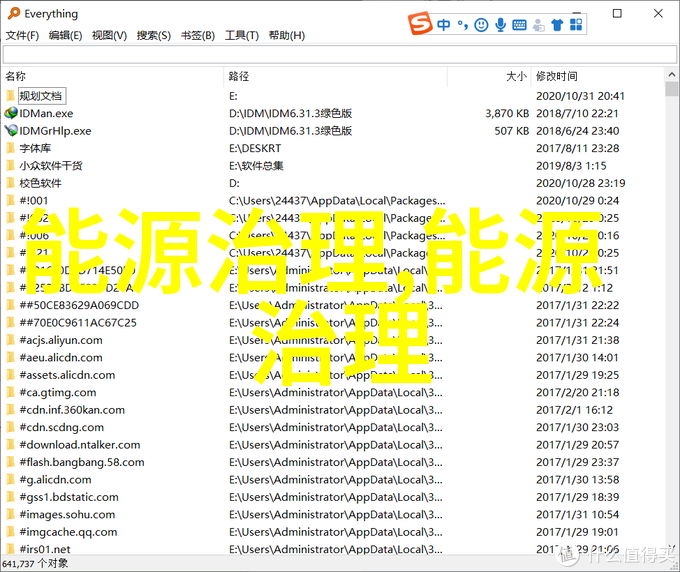
Task: Select the #download.ntalker.com entry
Action: (x=80, y=445)
